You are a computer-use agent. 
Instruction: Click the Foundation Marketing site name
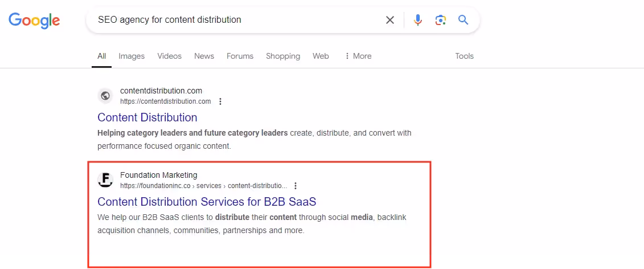[158, 175]
